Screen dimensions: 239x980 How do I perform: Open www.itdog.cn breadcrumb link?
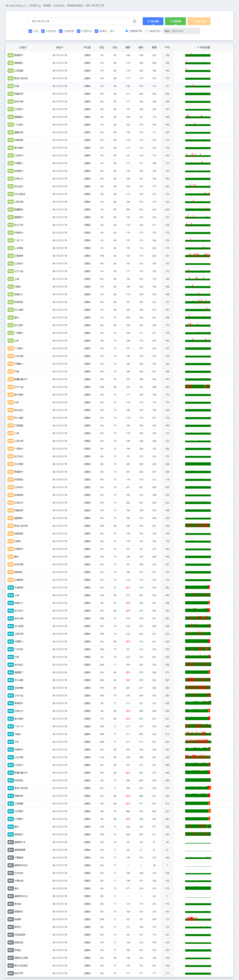pyautogui.click(x=17, y=6)
